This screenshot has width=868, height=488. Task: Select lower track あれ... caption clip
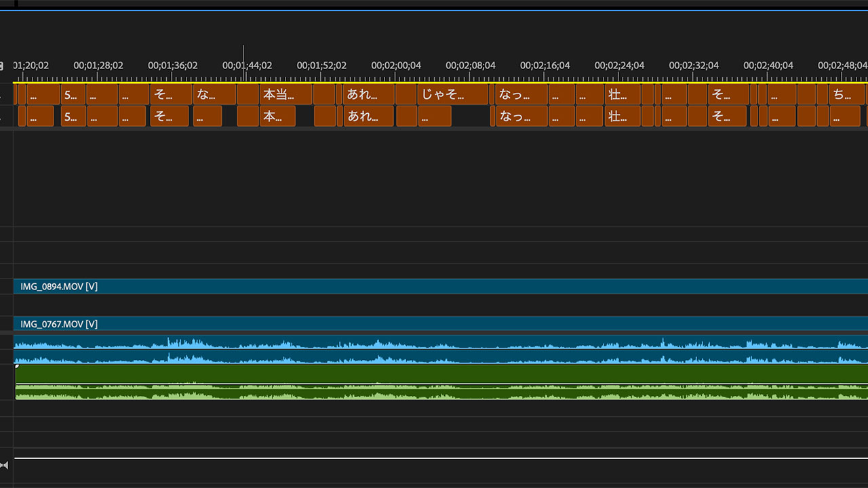pyautogui.click(x=369, y=116)
